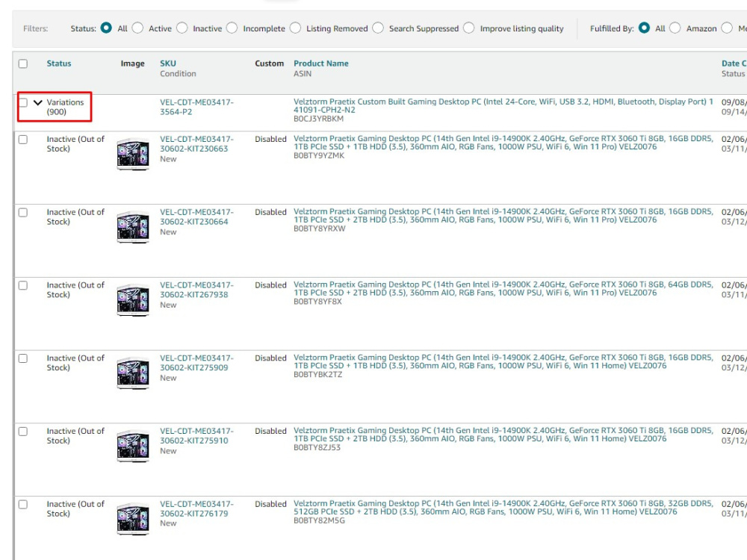The height and width of the screenshot is (560, 747).
Task: Click Inactive (Out of Stock) status for KIT267938 row
Action: [75, 290]
